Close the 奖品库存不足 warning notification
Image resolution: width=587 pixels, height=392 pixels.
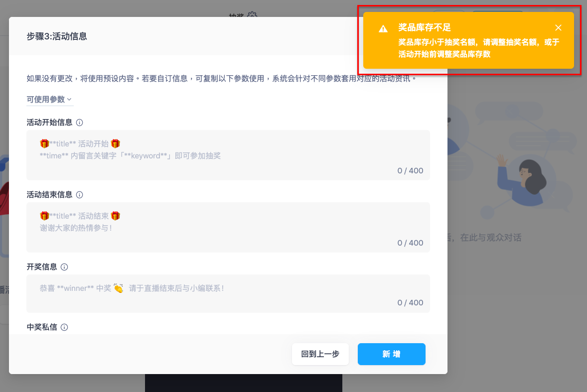tap(558, 28)
